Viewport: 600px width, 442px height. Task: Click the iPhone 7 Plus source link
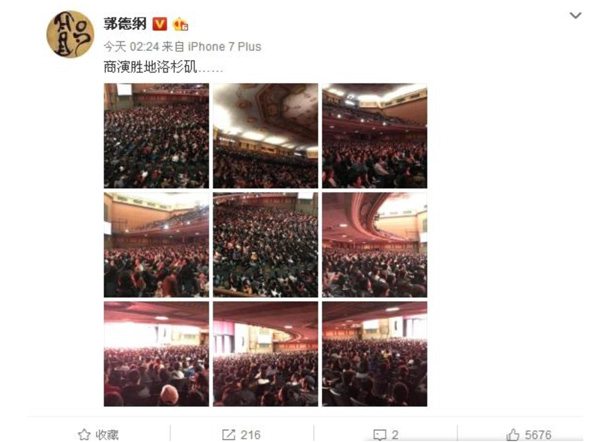[x=225, y=47]
